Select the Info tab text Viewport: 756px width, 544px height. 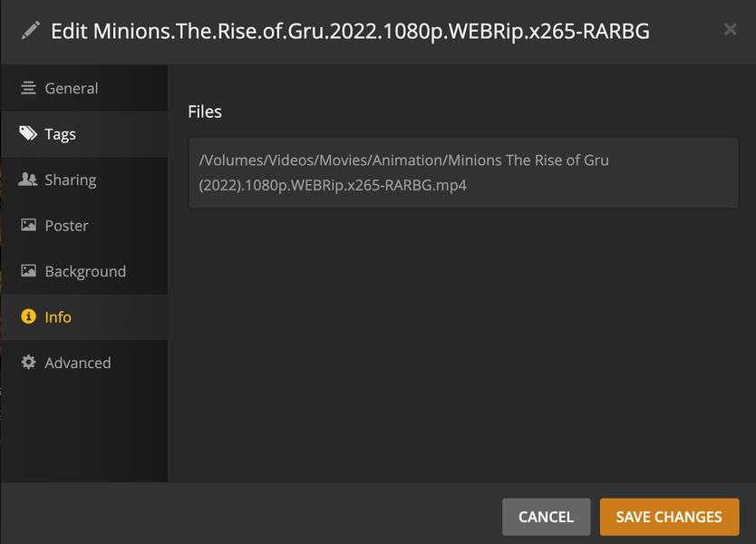(58, 317)
